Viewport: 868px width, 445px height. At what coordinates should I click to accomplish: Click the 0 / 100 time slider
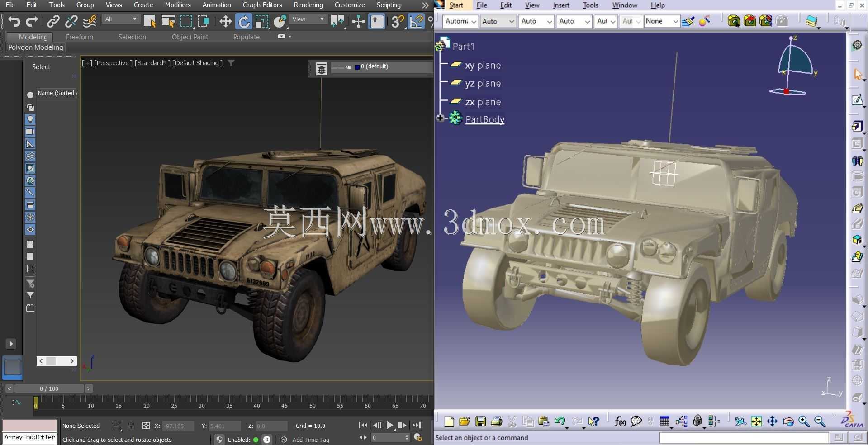49,388
